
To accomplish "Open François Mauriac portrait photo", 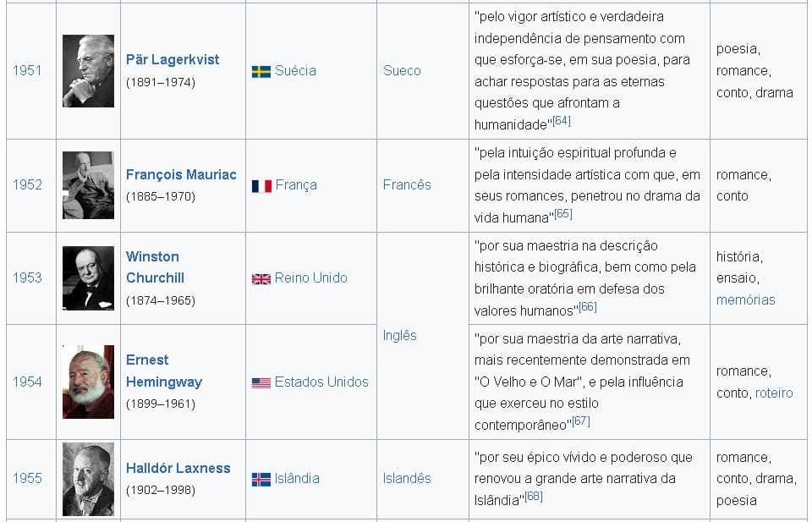I will (88, 185).
